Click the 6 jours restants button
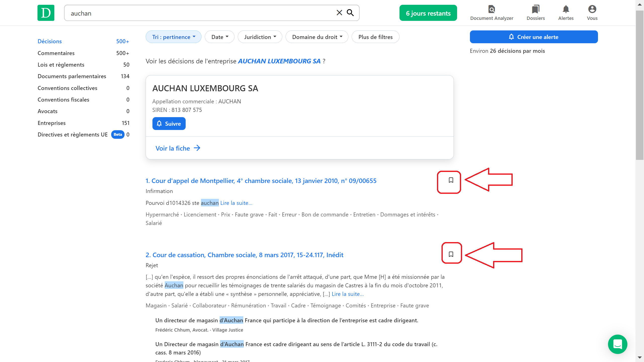 coord(428,13)
